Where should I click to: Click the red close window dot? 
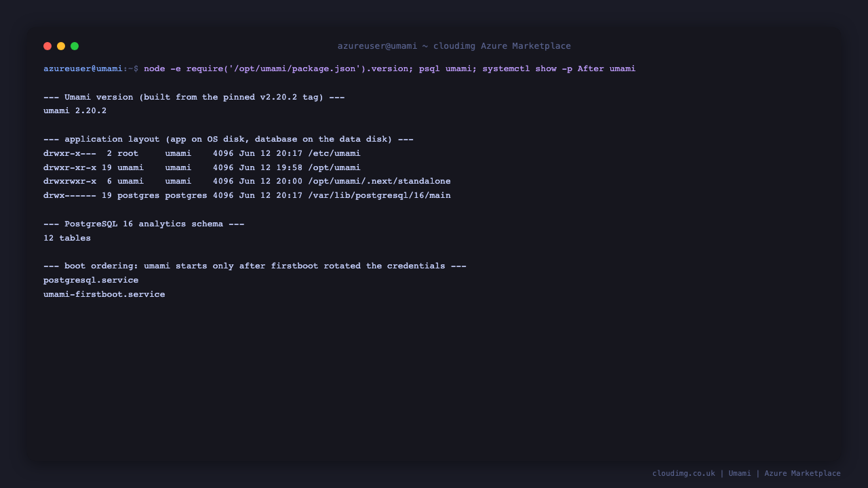(47, 46)
